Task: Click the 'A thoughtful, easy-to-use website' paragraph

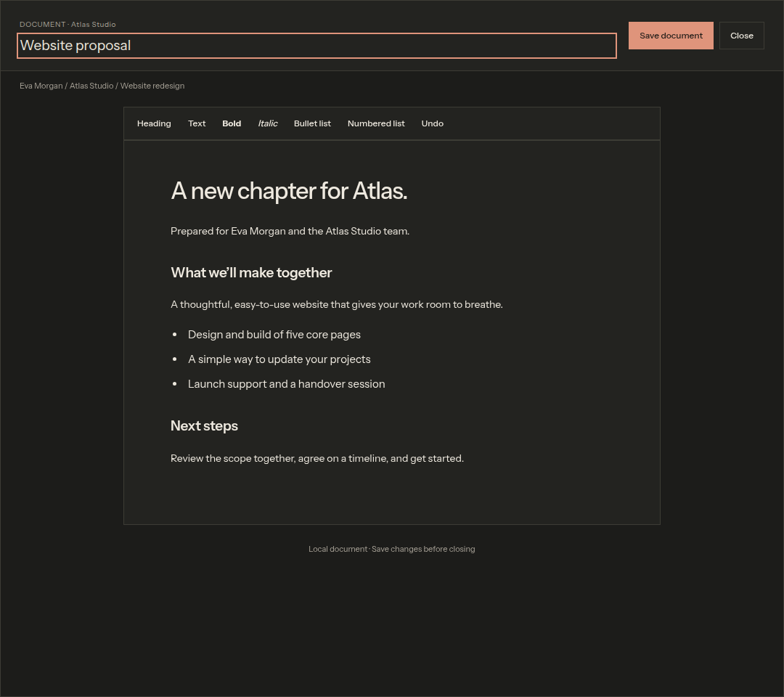Action: (x=337, y=304)
